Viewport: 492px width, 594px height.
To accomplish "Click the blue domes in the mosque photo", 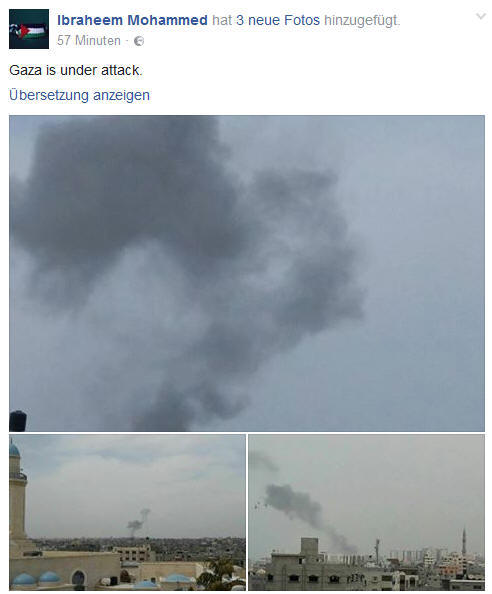I will coord(36,578).
